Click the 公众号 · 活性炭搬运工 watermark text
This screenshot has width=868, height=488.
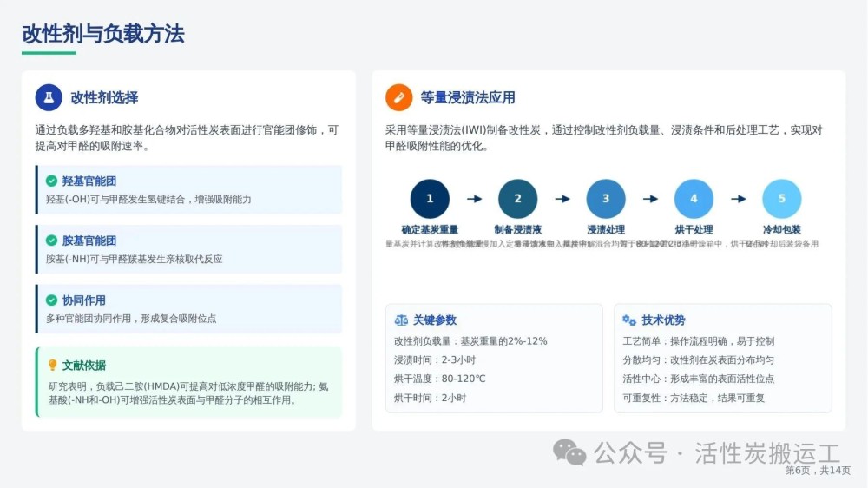[717, 452]
